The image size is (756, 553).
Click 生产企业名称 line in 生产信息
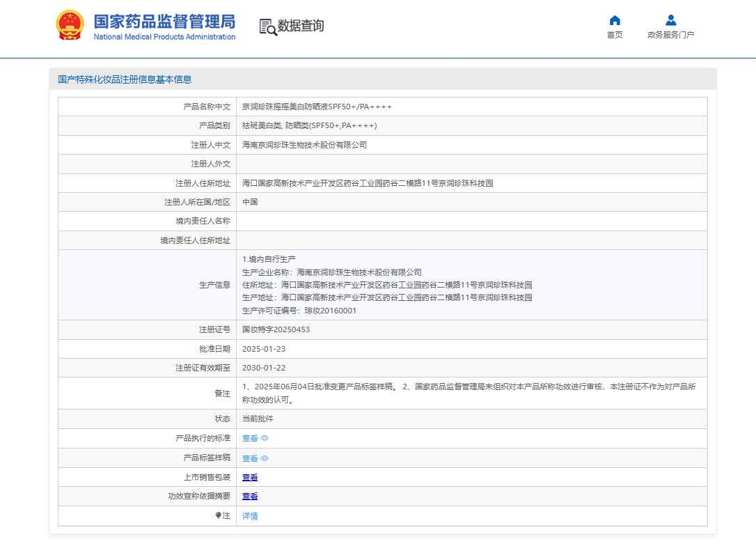tap(332, 272)
